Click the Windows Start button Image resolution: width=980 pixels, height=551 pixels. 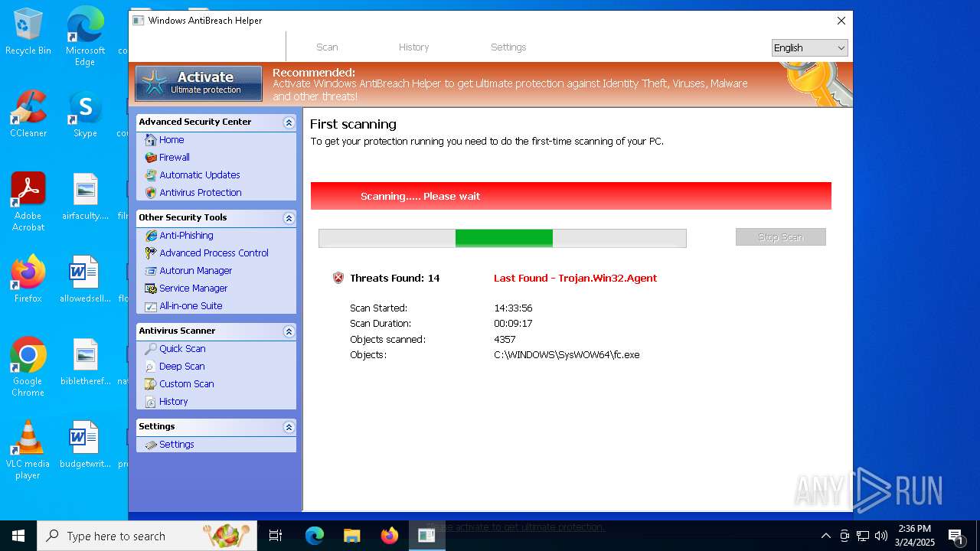18,536
